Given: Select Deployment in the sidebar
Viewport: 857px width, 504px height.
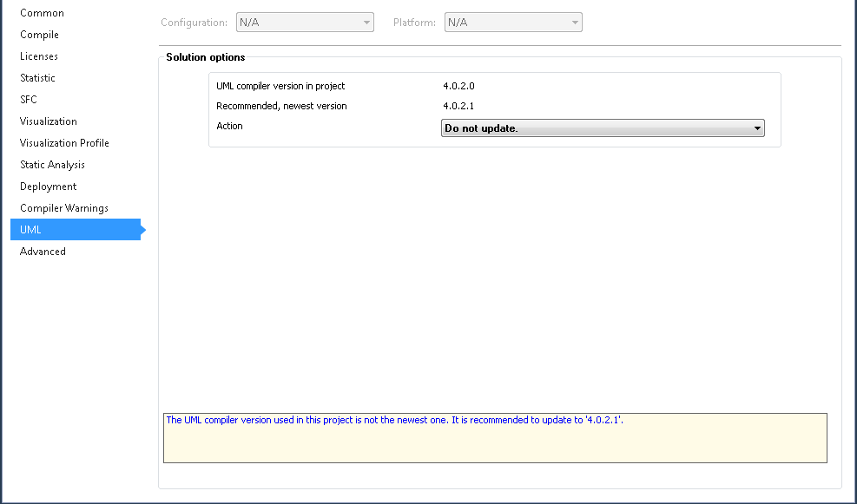Looking at the screenshot, I should 49,187.
